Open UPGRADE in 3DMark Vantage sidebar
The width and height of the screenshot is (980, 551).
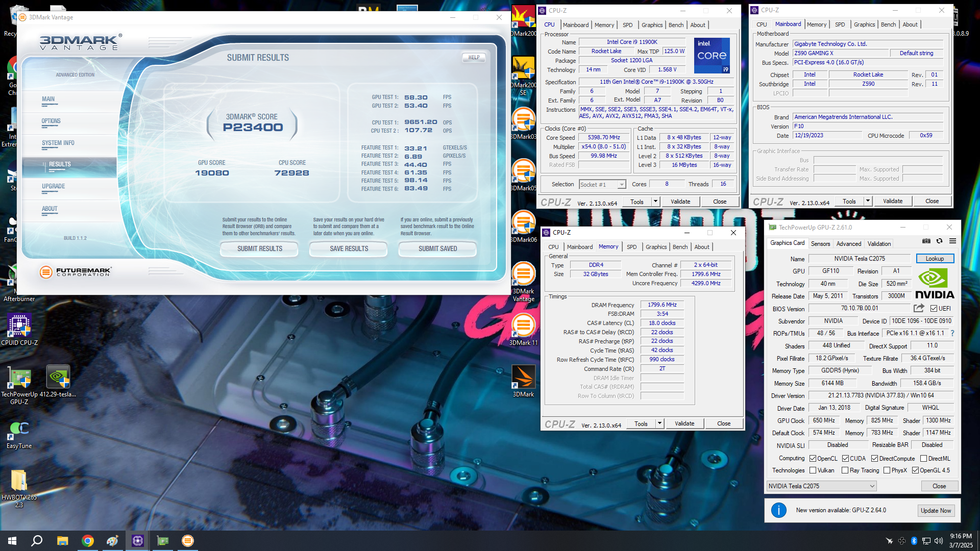coord(54,186)
